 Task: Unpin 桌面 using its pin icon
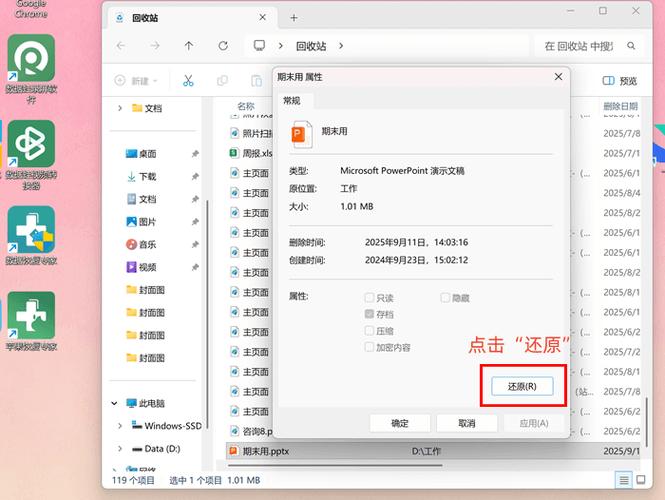(195, 154)
